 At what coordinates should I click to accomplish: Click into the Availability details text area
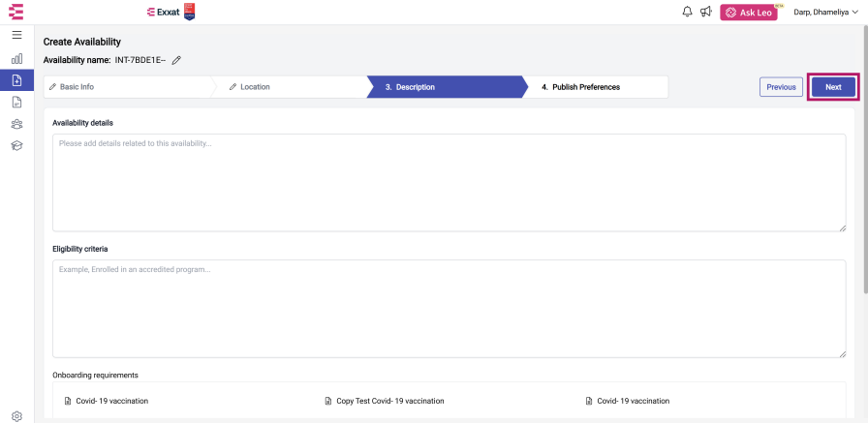click(449, 183)
